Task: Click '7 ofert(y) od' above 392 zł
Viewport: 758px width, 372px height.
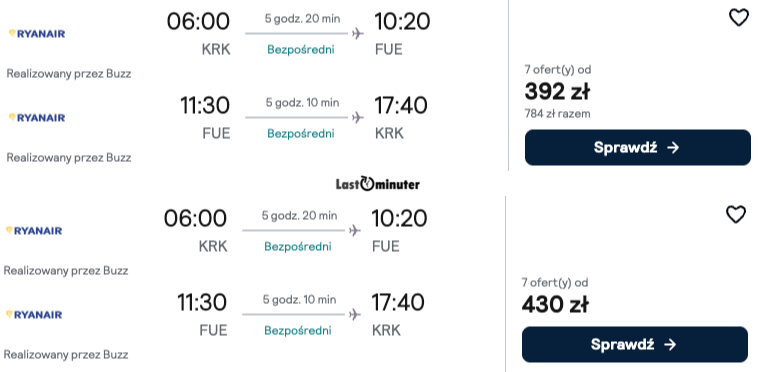Action: point(558,70)
